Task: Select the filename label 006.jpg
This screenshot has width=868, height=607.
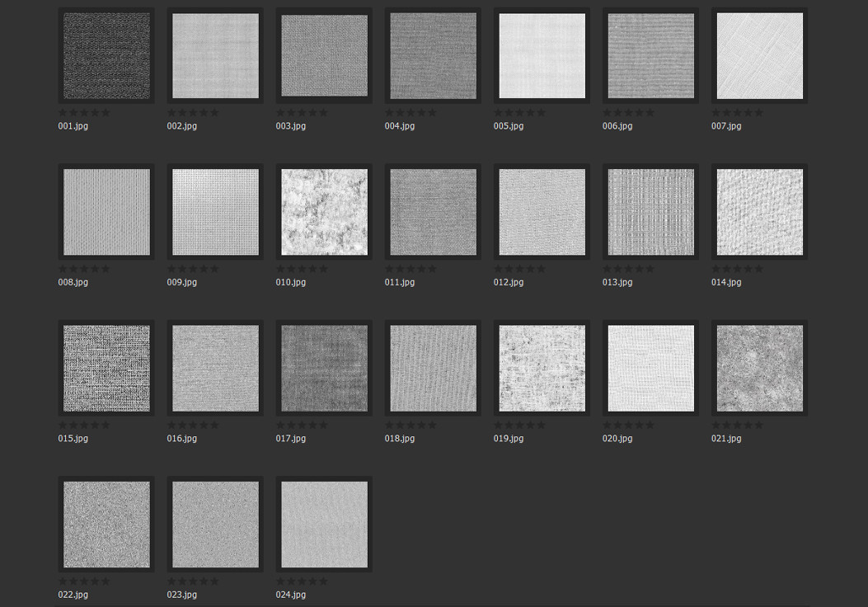Action: tap(617, 125)
